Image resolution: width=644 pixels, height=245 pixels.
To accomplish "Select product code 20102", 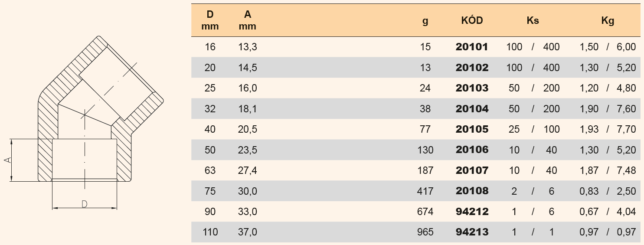I will pos(472,68).
